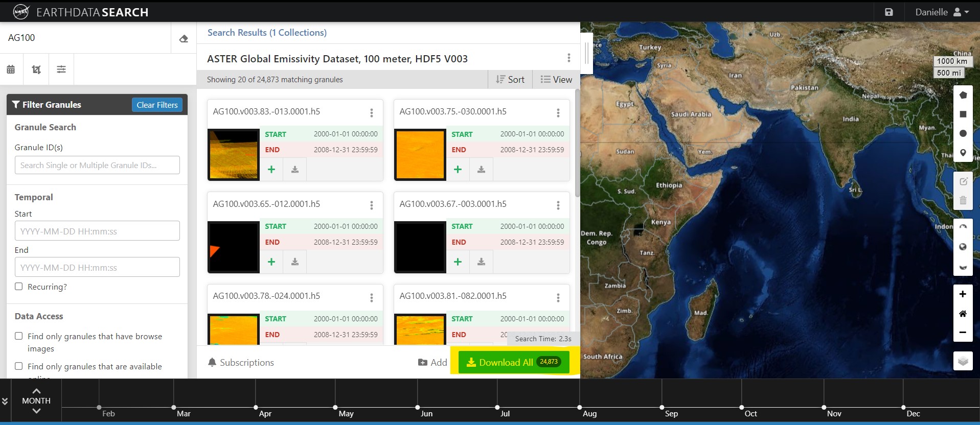
Task: Add granule AG100.v003.65.-012.0001.h5 to project
Action: point(271,262)
